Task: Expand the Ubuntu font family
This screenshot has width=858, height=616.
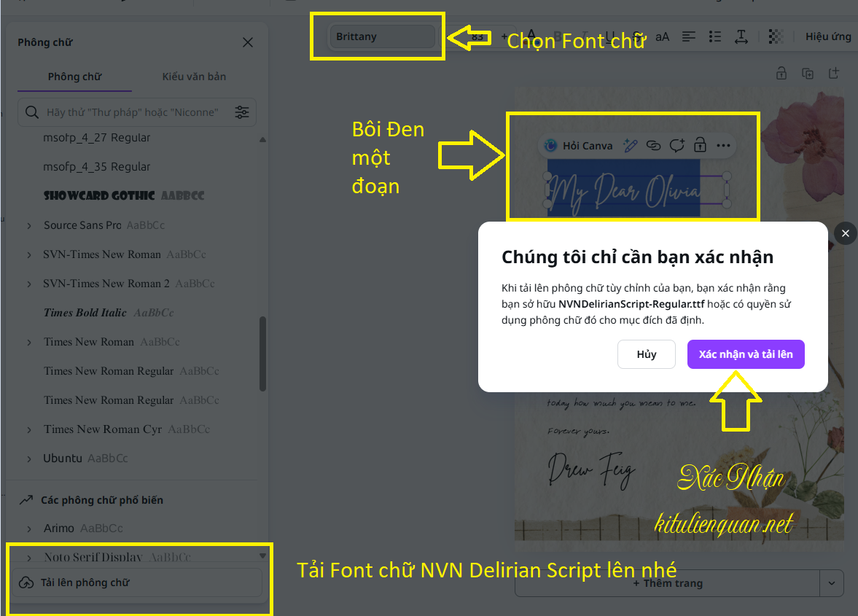Action: [x=29, y=459]
